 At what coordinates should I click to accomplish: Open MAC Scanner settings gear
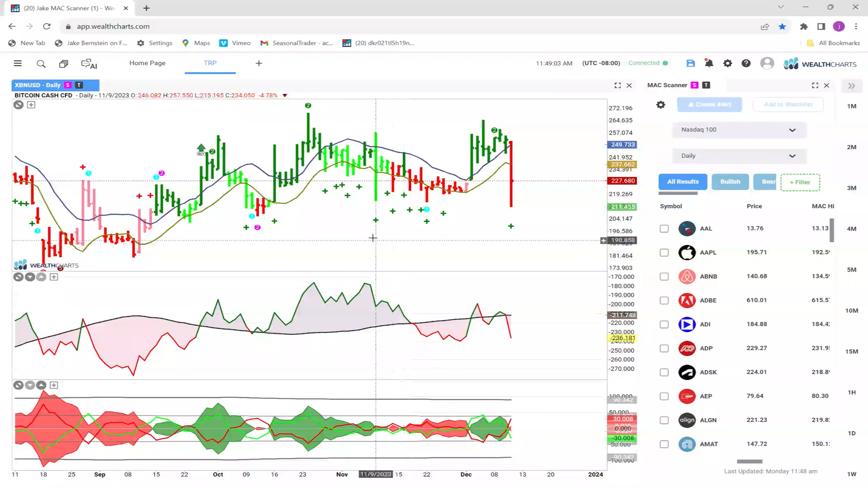tap(660, 105)
